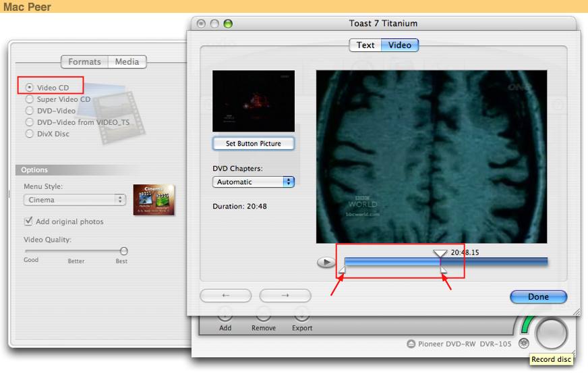Click the Cinema menu style thumbnail
This screenshot has width=588, height=374.
click(x=154, y=199)
